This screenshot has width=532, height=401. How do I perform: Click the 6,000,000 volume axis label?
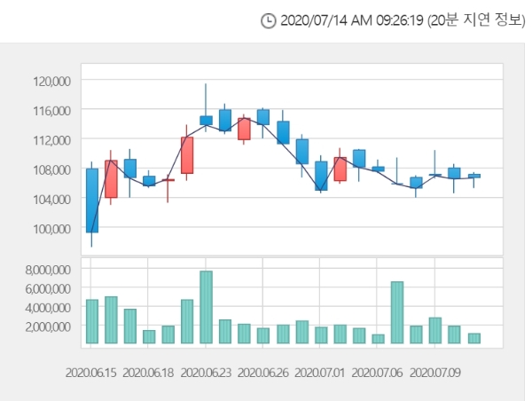[48, 289]
